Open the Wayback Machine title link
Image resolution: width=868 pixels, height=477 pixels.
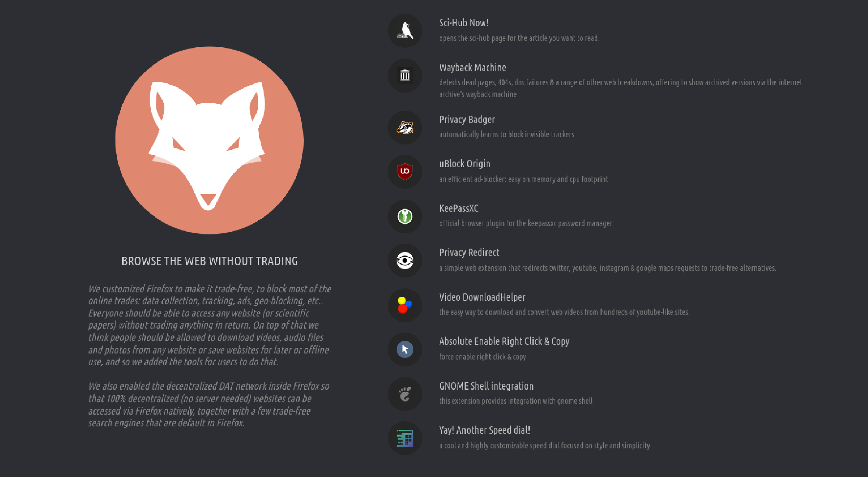[472, 67]
